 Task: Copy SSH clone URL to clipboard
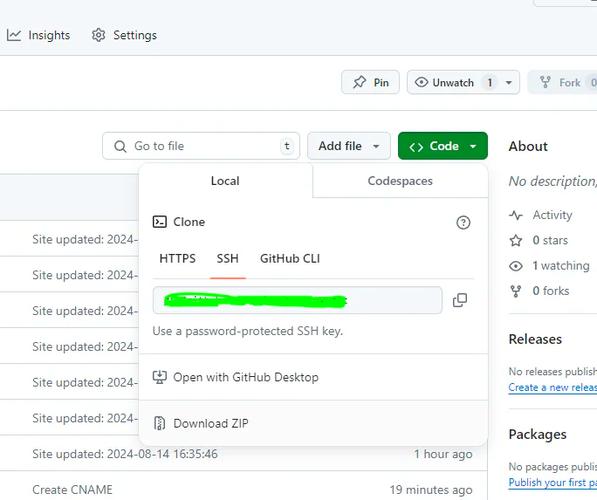click(460, 300)
